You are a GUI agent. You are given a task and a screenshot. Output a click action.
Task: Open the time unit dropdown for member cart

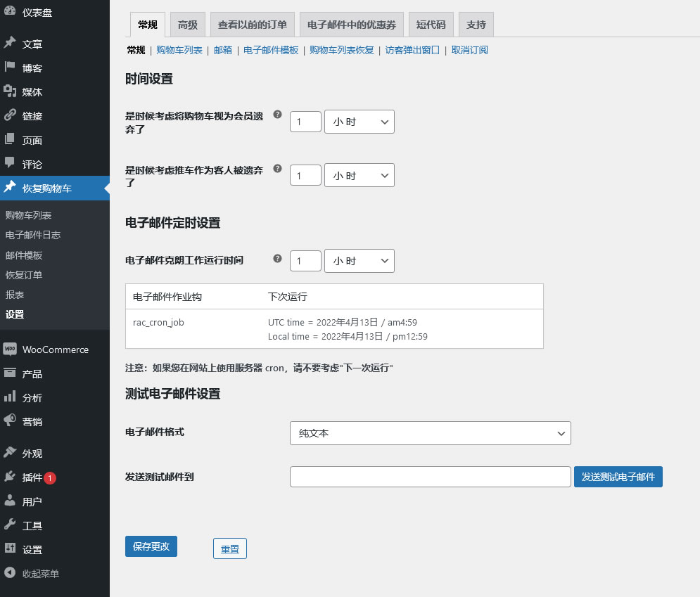359,122
